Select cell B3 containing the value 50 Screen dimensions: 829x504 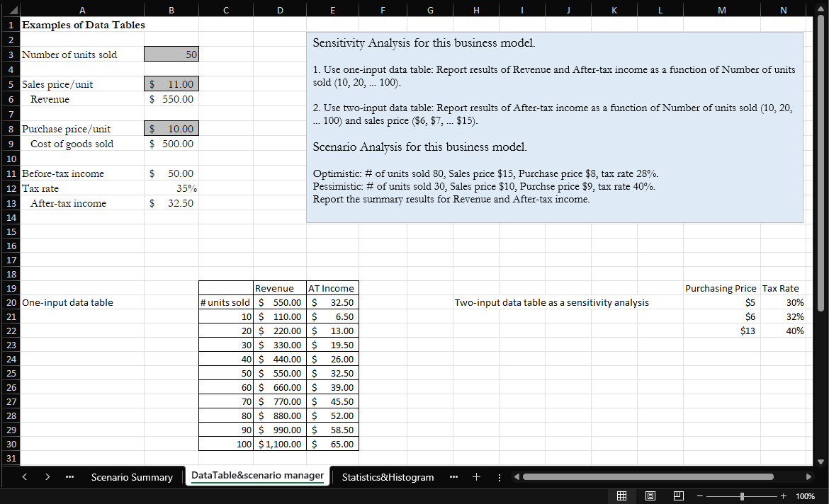[171, 54]
